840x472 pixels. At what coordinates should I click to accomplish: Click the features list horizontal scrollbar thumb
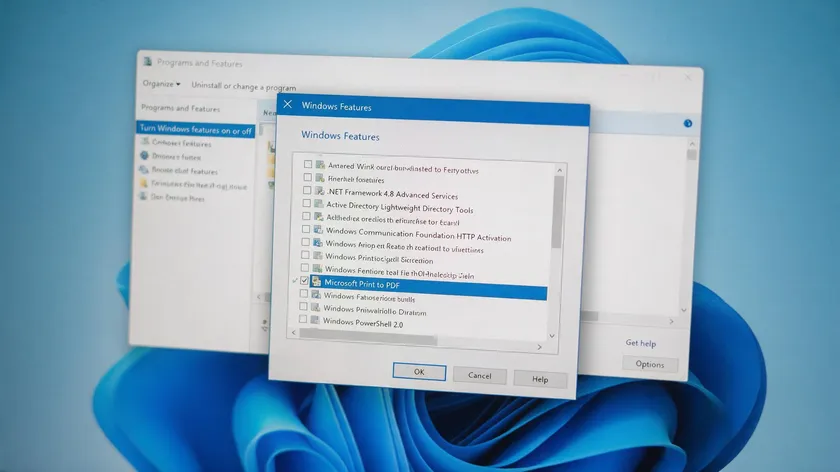pos(368,336)
